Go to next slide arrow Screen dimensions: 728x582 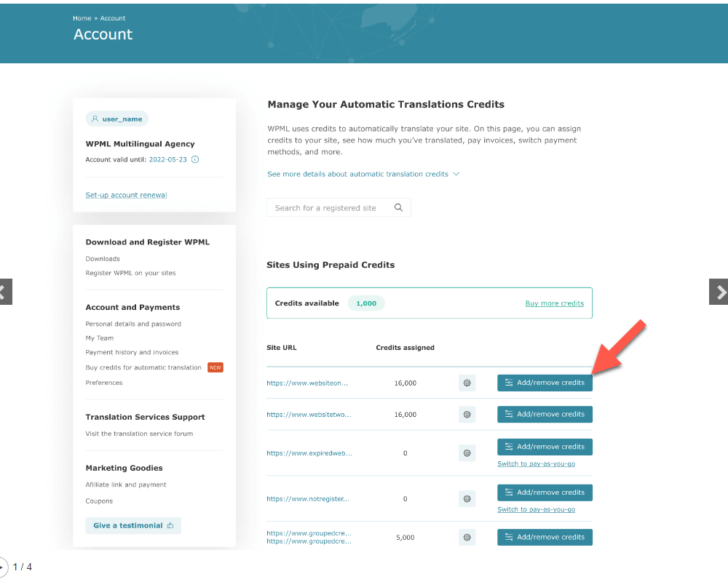point(719,292)
